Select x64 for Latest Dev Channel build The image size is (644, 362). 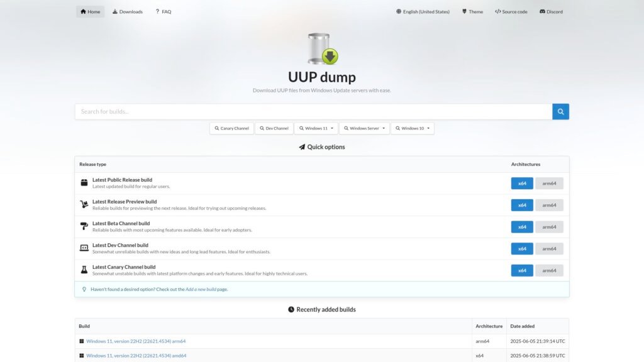pyautogui.click(x=522, y=249)
